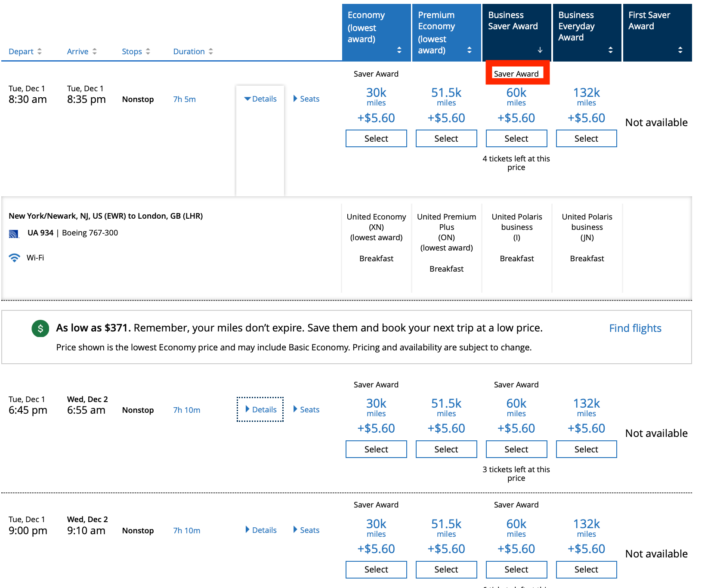
Task: Sort by First Saver Award column
Action: [658, 33]
